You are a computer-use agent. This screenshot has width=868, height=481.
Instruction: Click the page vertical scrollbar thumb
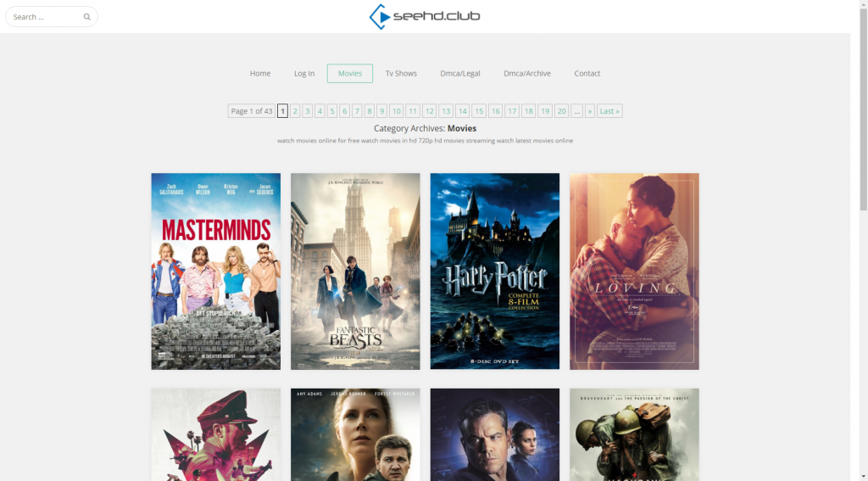coord(864,109)
